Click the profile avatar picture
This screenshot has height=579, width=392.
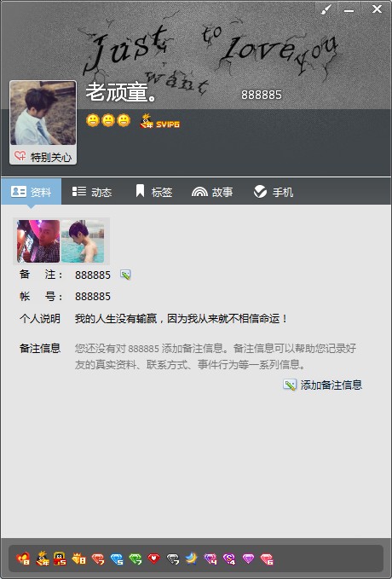pos(43,113)
